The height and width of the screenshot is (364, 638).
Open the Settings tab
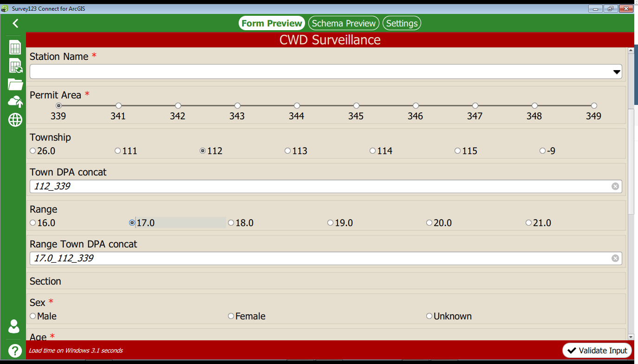coord(402,23)
